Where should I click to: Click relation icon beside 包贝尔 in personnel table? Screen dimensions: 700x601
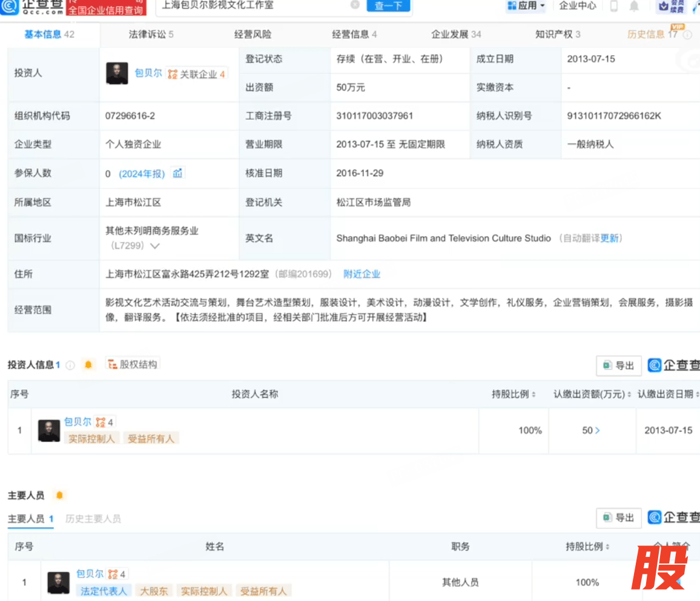[x=113, y=574]
